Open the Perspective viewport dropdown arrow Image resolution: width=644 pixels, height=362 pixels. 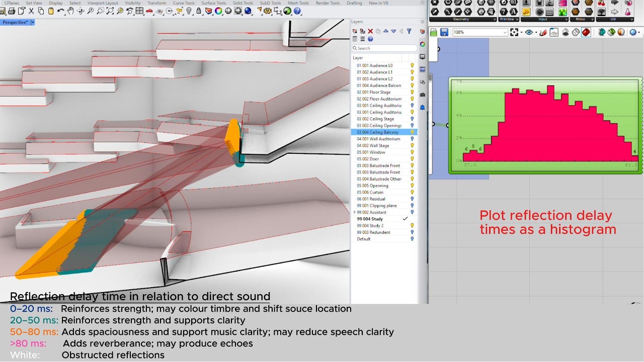coord(33,22)
